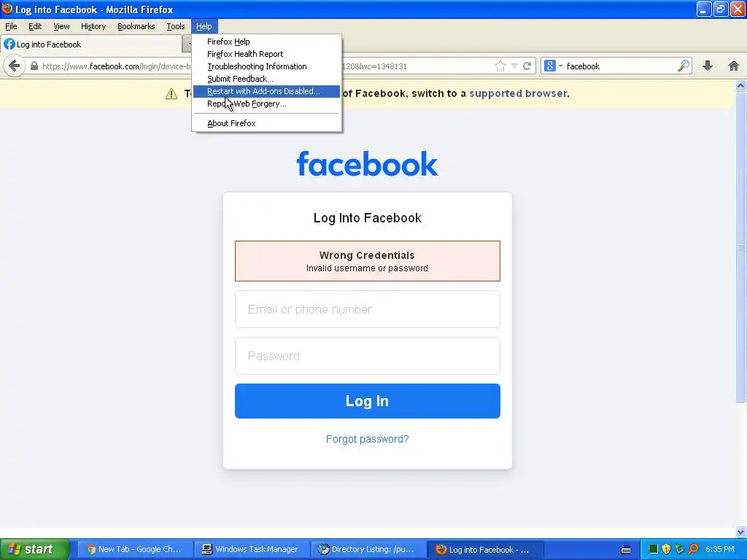Click the search magnifier icon

click(684, 66)
